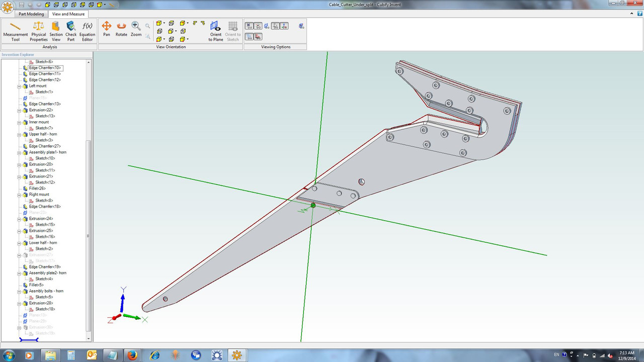Click the Save icon in quick access toolbar

pyautogui.click(x=21, y=5)
